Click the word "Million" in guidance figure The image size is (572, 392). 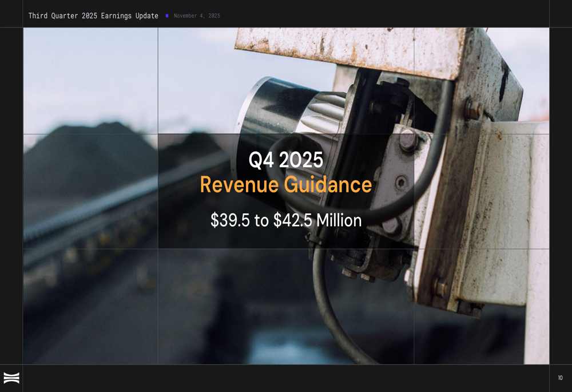point(339,220)
